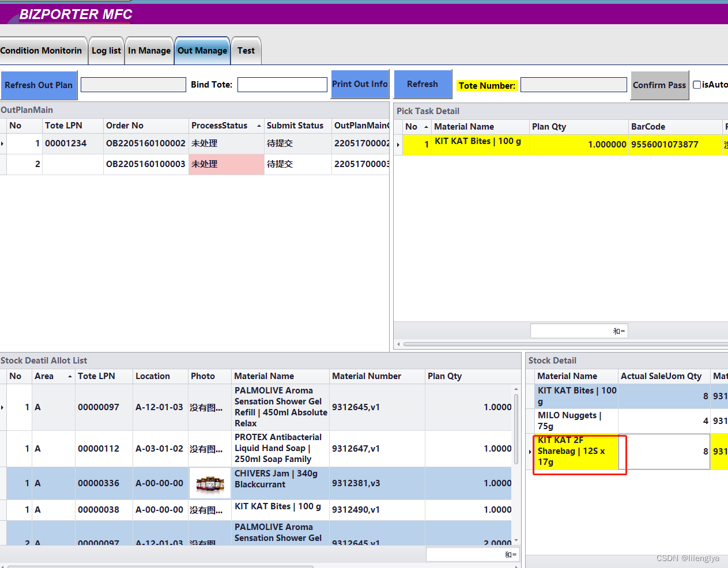The height and width of the screenshot is (568, 728).
Task: Select CHIVERS Jam 340g Blackcurrant row
Action: pyautogui.click(x=256, y=483)
